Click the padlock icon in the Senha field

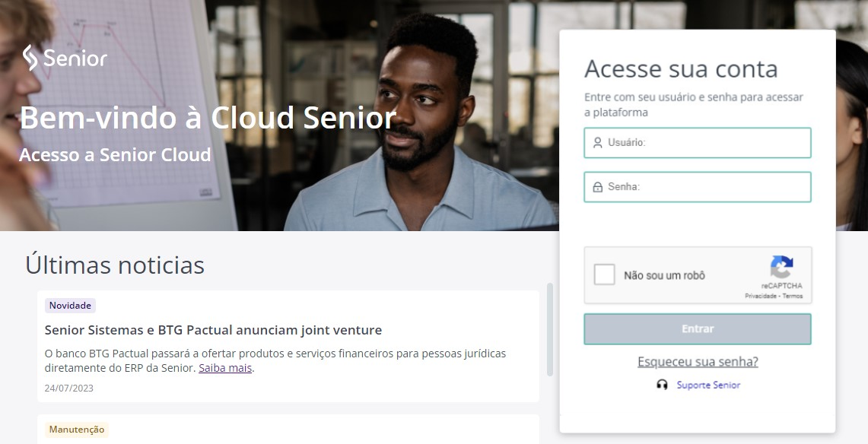[x=599, y=186]
